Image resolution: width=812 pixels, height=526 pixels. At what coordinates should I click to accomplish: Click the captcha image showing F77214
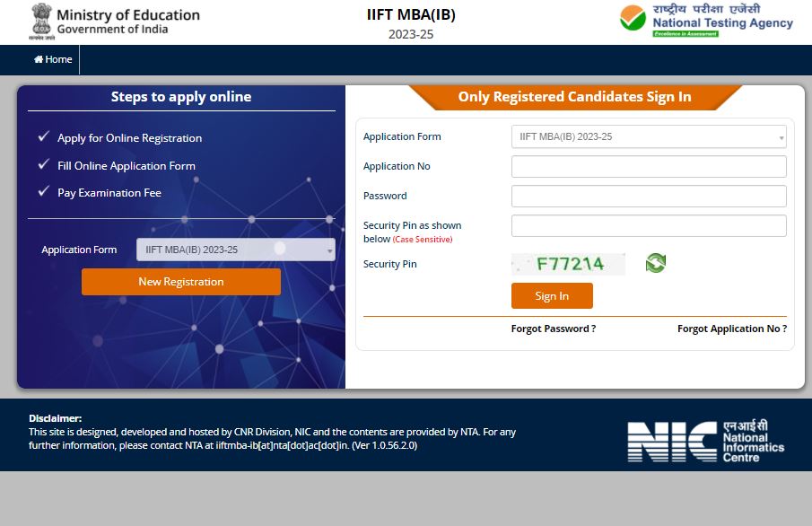click(x=569, y=263)
